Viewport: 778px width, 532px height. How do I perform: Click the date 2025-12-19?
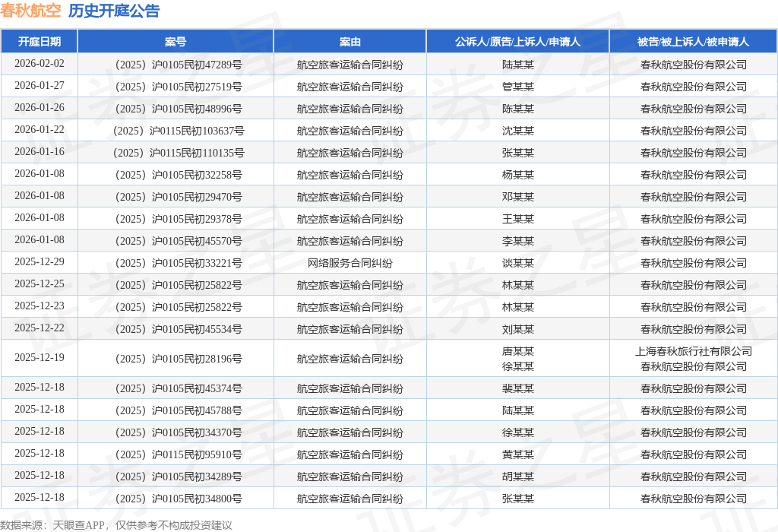click(40, 358)
